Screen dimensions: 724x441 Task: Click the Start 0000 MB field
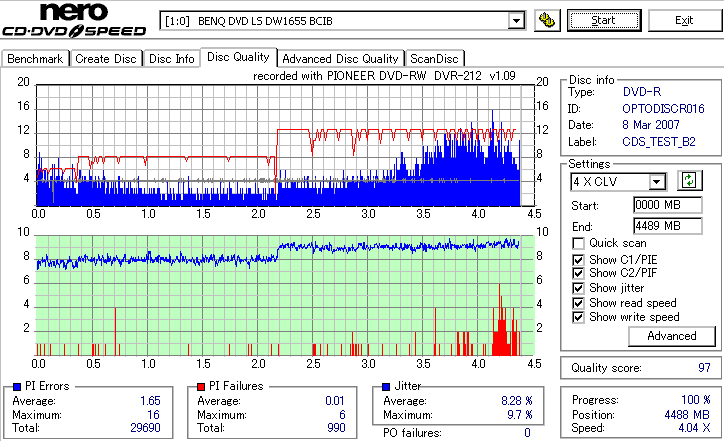[668, 205]
